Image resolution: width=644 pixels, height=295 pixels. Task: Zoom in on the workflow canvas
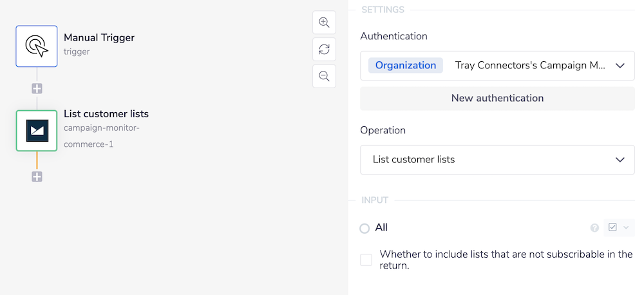(x=324, y=23)
